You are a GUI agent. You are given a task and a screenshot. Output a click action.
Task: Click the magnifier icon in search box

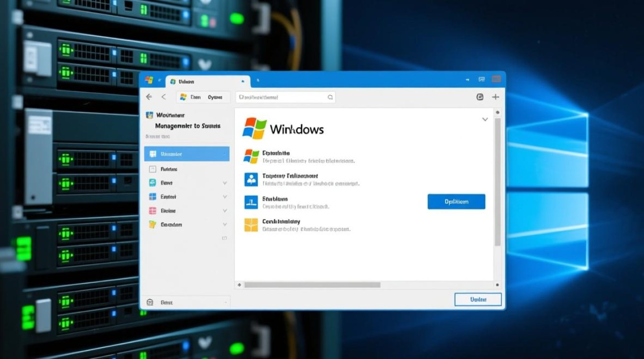pyautogui.click(x=330, y=97)
